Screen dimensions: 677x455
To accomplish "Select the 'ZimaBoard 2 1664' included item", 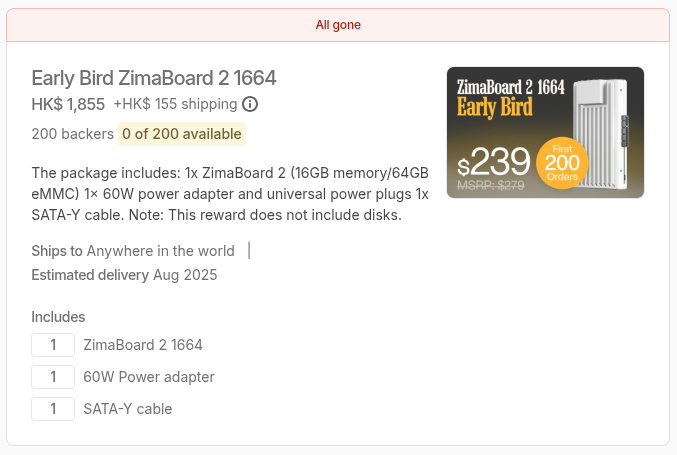I will (143, 345).
